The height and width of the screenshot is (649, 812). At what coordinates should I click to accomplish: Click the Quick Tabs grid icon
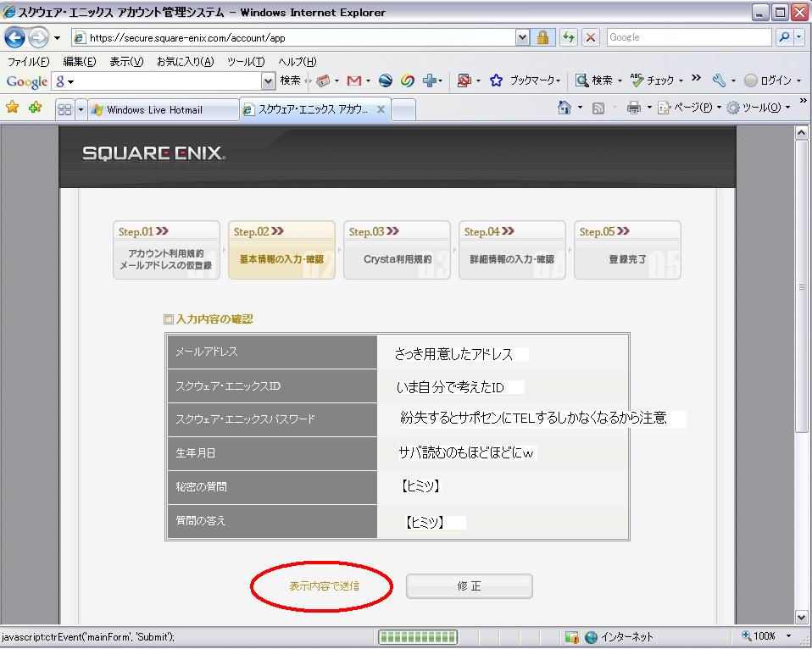[x=64, y=109]
